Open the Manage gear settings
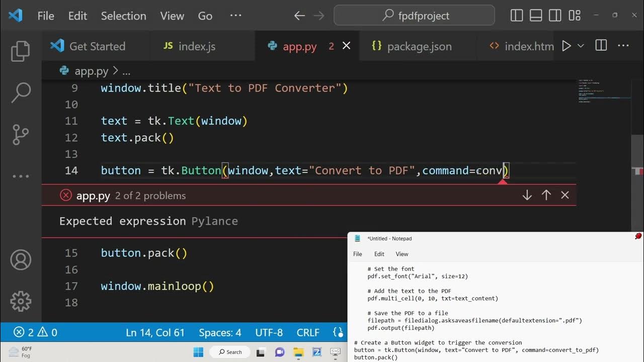This screenshot has width=644, height=362. (x=21, y=301)
